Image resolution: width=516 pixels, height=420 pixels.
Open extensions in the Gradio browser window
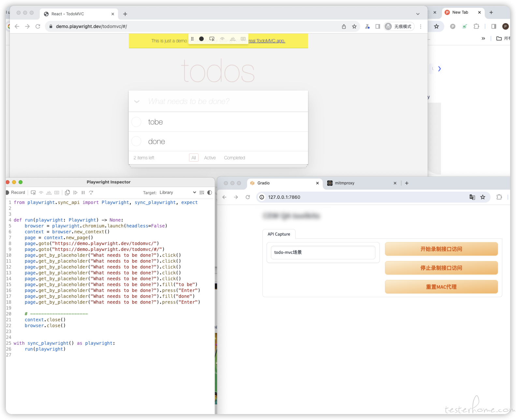click(499, 197)
